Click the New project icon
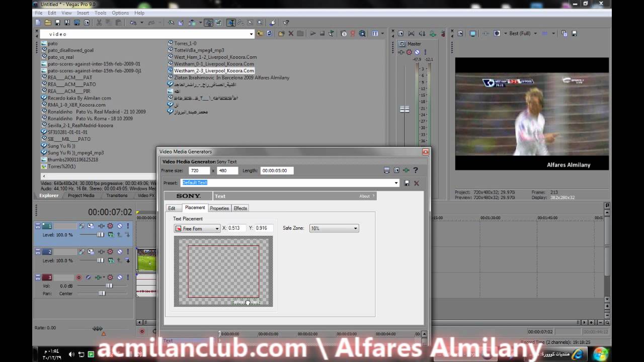 (38, 22)
